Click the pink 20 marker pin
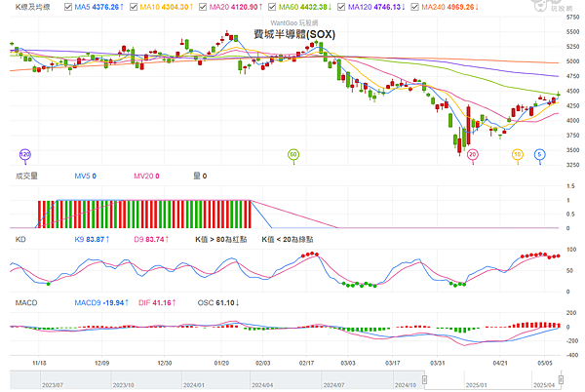Viewport: 585px width, 392px height. coord(473,155)
